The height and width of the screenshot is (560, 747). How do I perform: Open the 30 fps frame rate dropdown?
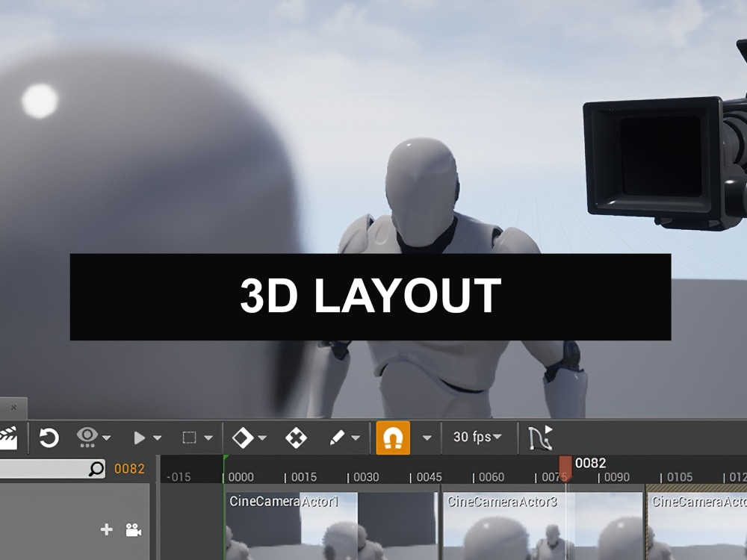tap(474, 437)
